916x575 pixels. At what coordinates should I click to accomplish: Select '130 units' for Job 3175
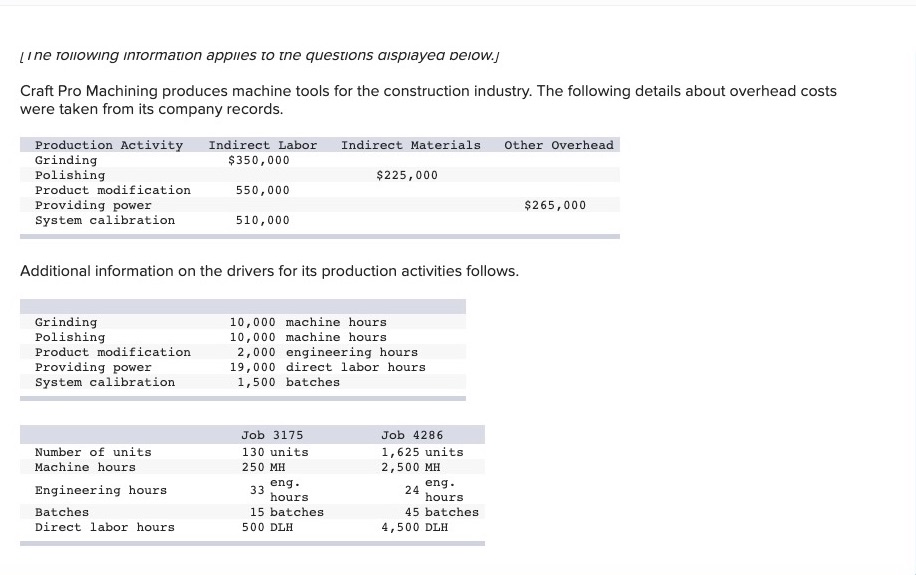275,452
